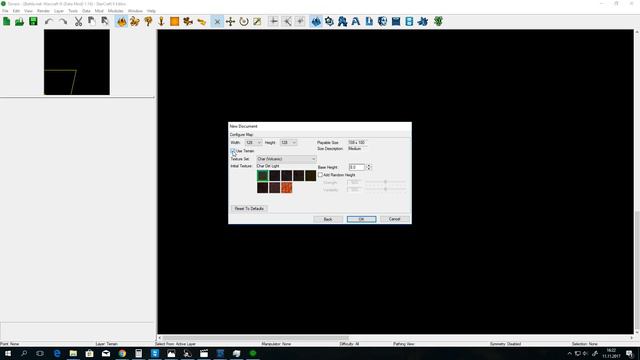The width and height of the screenshot is (640, 360).
Task: Open the View menu
Action: [x=28, y=11]
